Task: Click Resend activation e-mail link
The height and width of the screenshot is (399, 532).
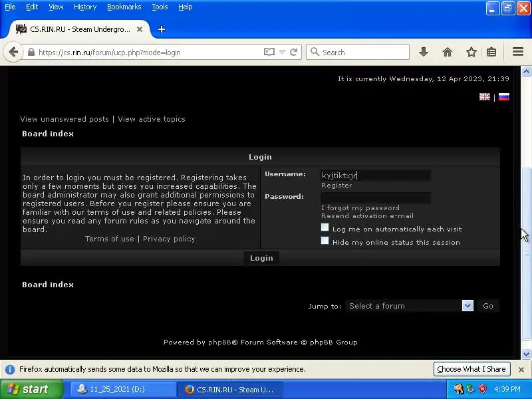Action: pyautogui.click(x=368, y=215)
